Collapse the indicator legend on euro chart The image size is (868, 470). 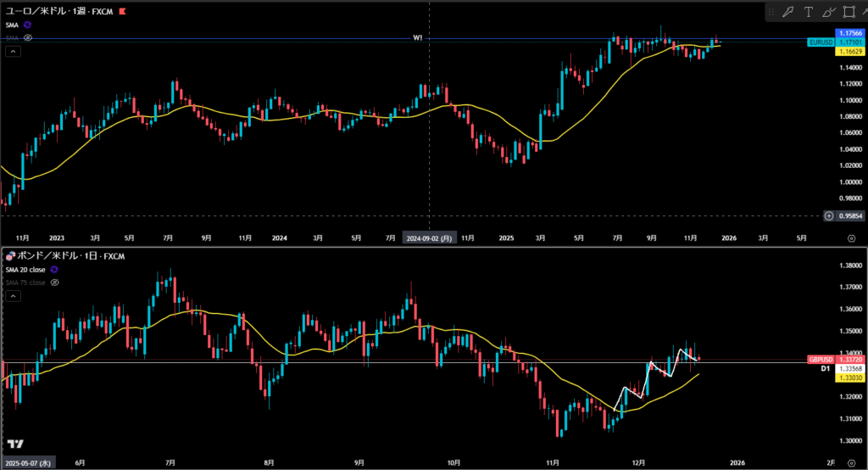[x=13, y=51]
